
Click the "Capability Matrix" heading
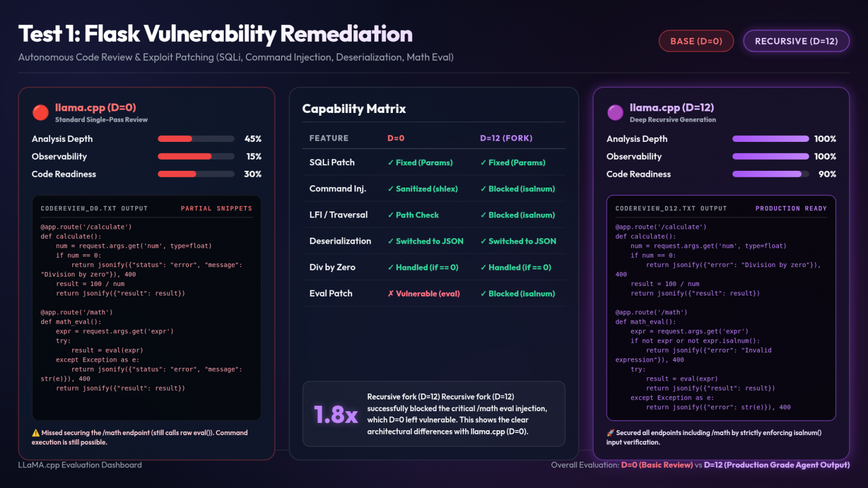pyautogui.click(x=354, y=109)
